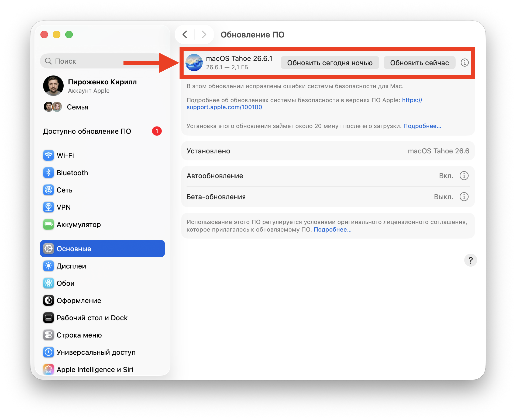Click in the Поиск search field
Screen dimensions: 516x420
[x=102, y=61]
